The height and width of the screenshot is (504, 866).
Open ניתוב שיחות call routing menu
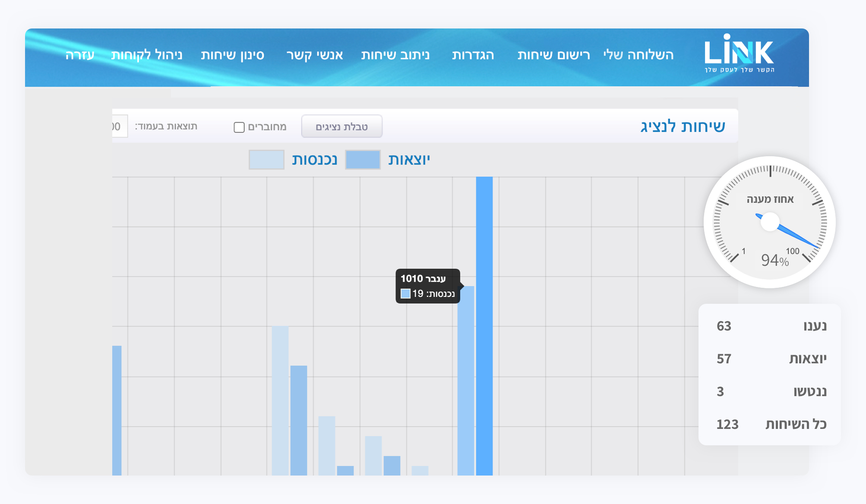[x=395, y=55]
